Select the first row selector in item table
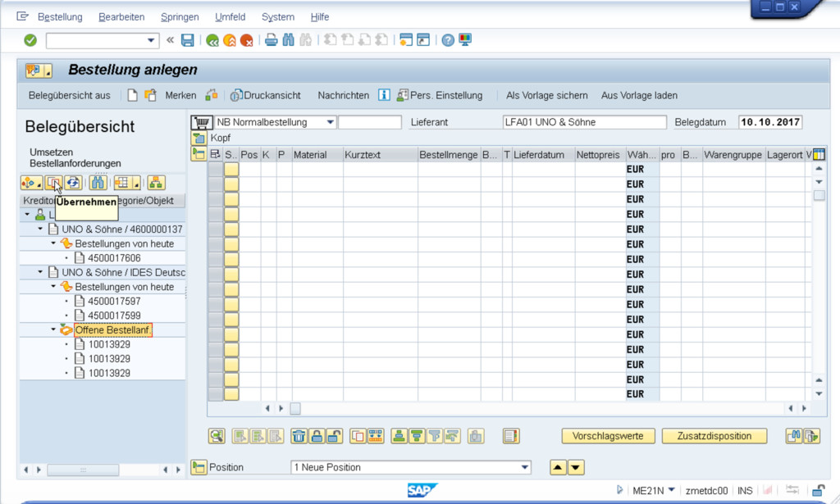 [216, 170]
